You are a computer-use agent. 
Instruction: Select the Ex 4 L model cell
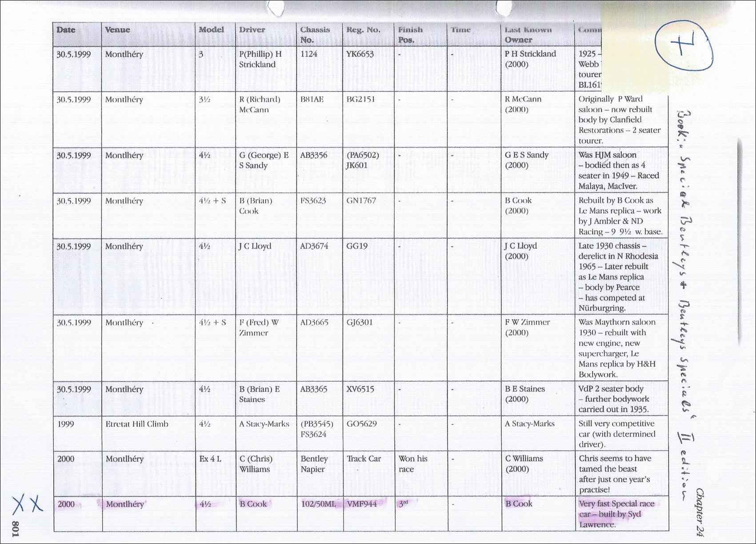tap(210, 459)
